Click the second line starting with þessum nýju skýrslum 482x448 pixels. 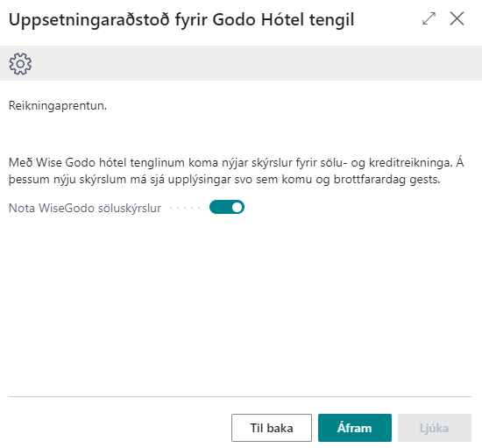tap(224, 179)
